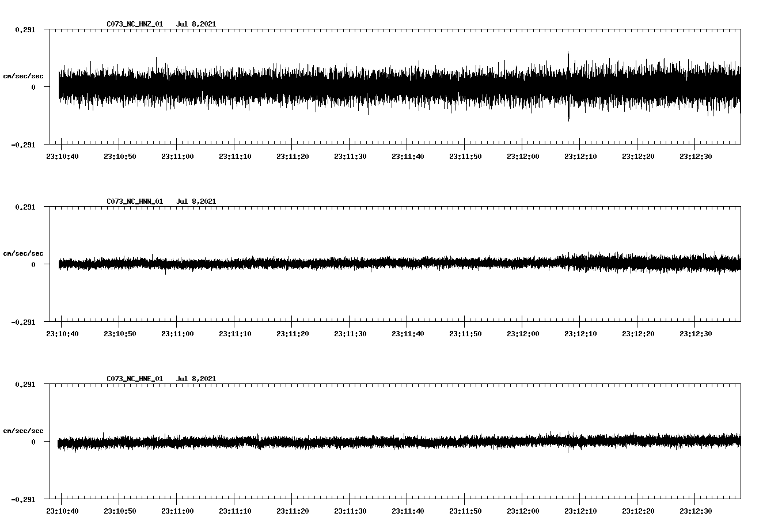Select the 0.291 upper limit on HNN axis

(25, 207)
